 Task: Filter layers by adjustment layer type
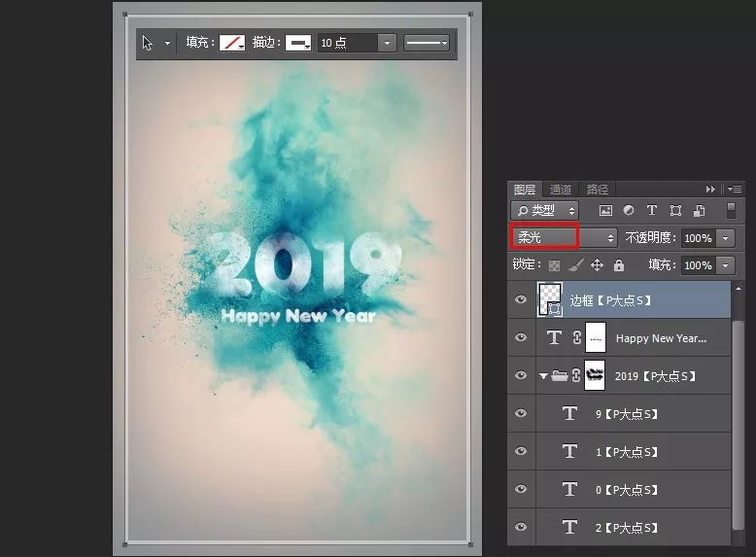629,210
